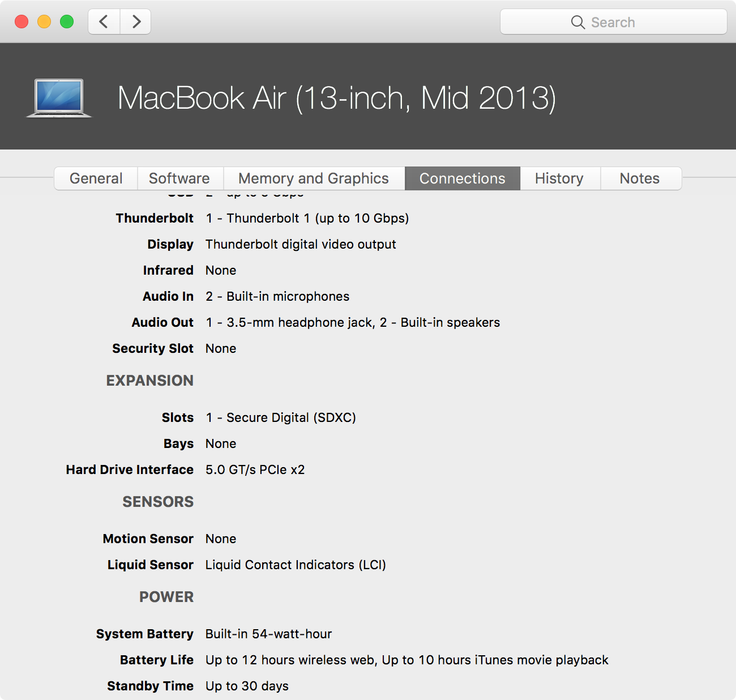Select 'Thunderbolt digital video output' text
This screenshot has height=700, width=736.
(301, 244)
